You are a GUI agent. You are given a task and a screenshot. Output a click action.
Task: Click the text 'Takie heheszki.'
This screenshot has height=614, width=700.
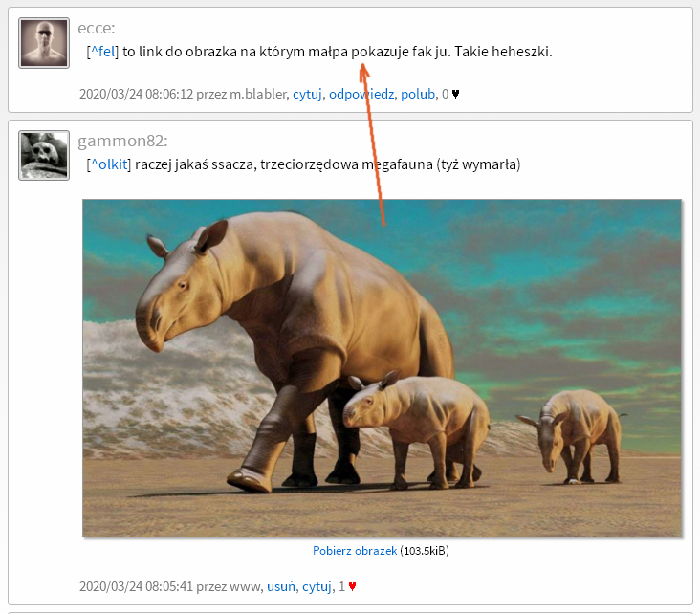[x=503, y=52]
